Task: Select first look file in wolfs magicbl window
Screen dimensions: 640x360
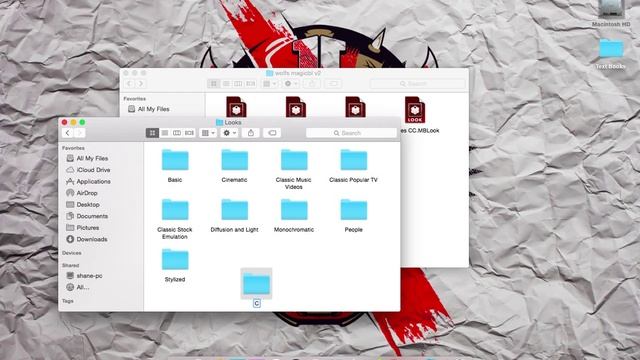Action: [x=236, y=107]
